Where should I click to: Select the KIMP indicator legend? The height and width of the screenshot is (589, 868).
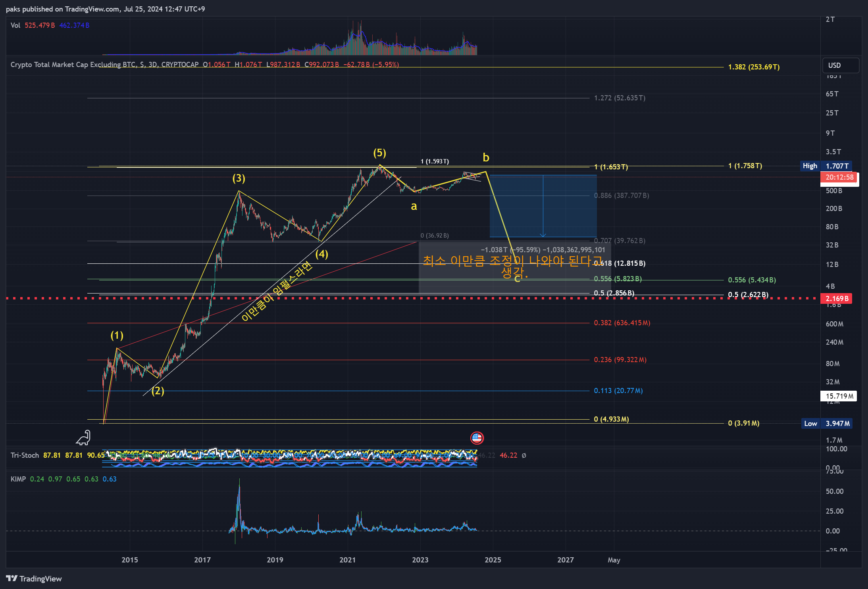[x=18, y=479]
